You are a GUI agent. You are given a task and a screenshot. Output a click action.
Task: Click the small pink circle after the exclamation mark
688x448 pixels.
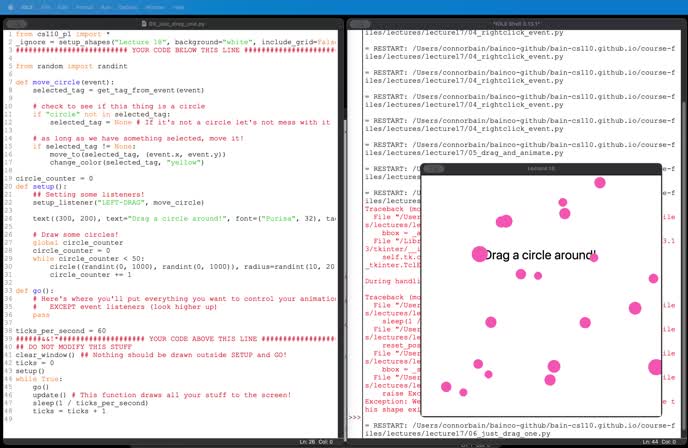pos(594,258)
